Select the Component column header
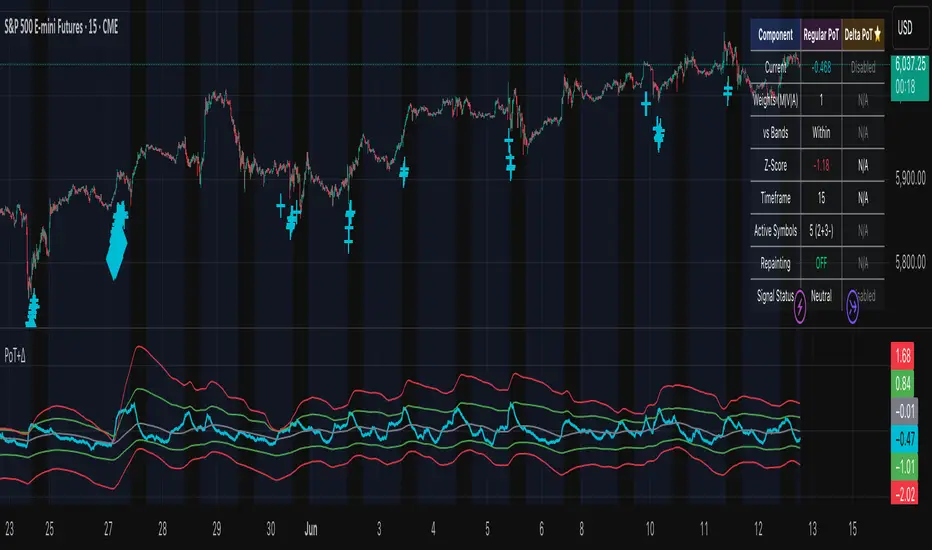This screenshot has width=932, height=550. (776, 35)
